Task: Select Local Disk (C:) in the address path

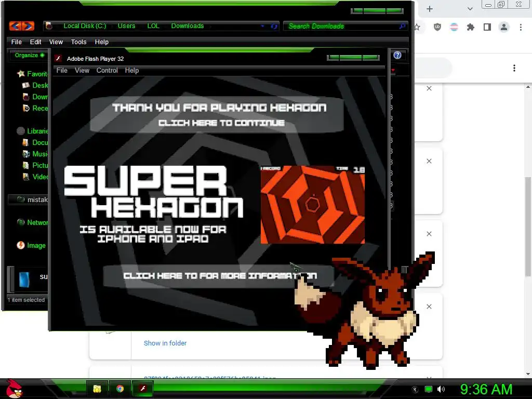Action: (85, 26)
